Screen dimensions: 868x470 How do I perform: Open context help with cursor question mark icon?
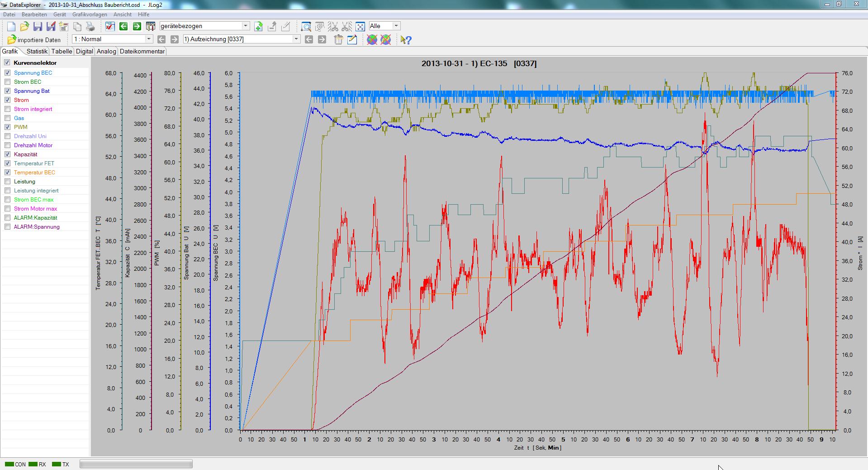click(x=406, y=40)
